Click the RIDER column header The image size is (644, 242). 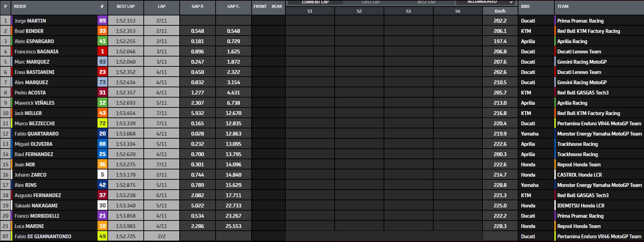point(20,7)
